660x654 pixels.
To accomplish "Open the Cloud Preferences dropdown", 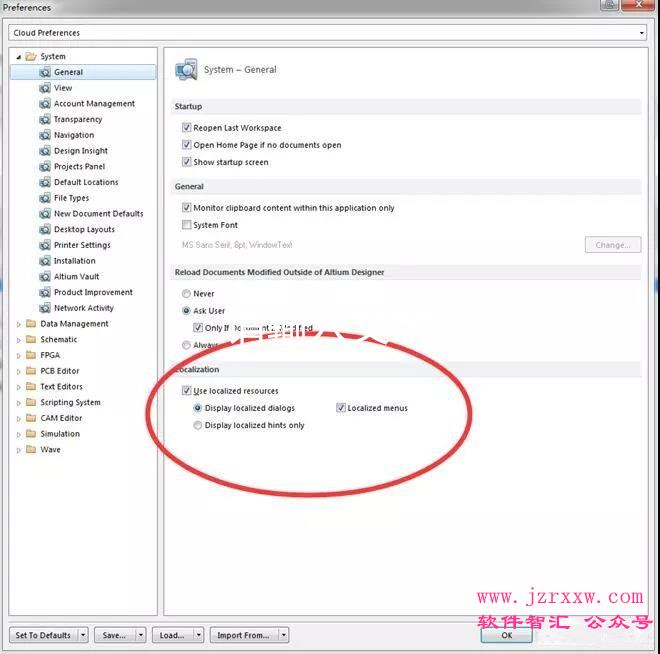I will point(641,33).
